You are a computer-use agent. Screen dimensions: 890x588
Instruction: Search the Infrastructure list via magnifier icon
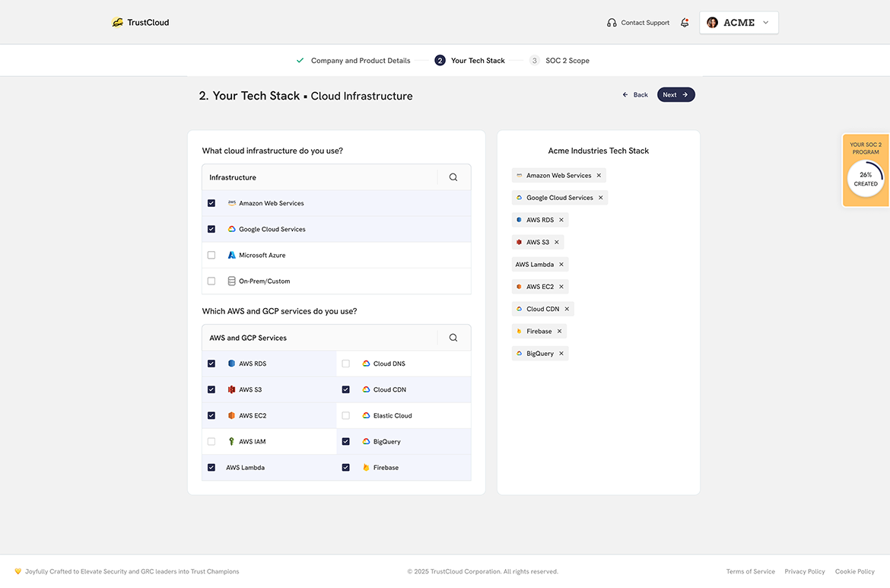pyautogui.click(x=453, y=177)
